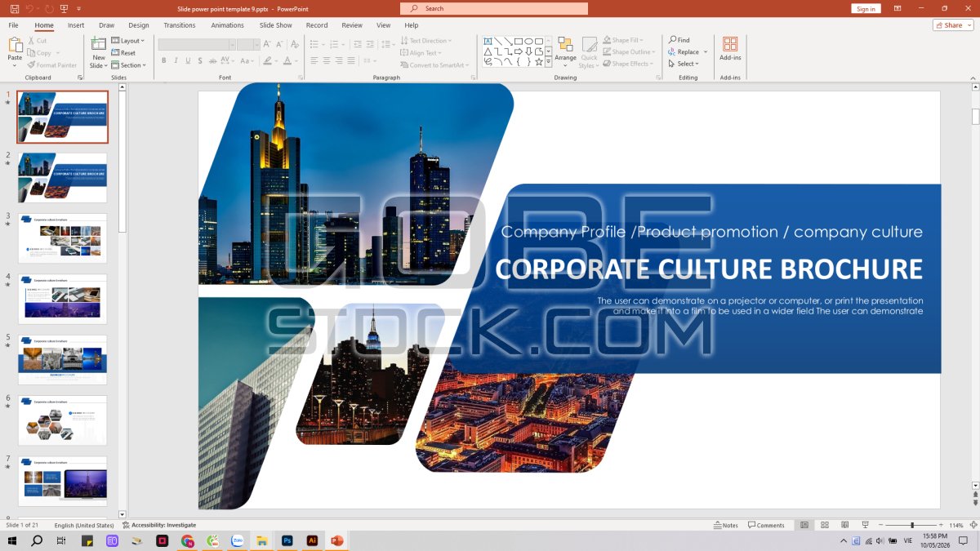Open Accessibility: Investigate status item

tap(159, 525)
